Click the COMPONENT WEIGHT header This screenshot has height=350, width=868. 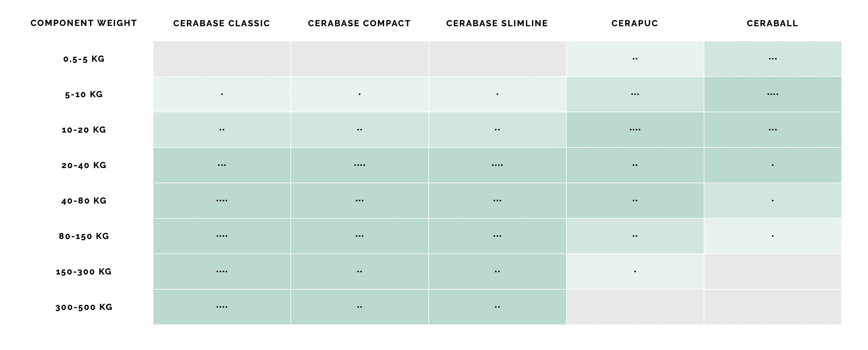coord(83,23)
